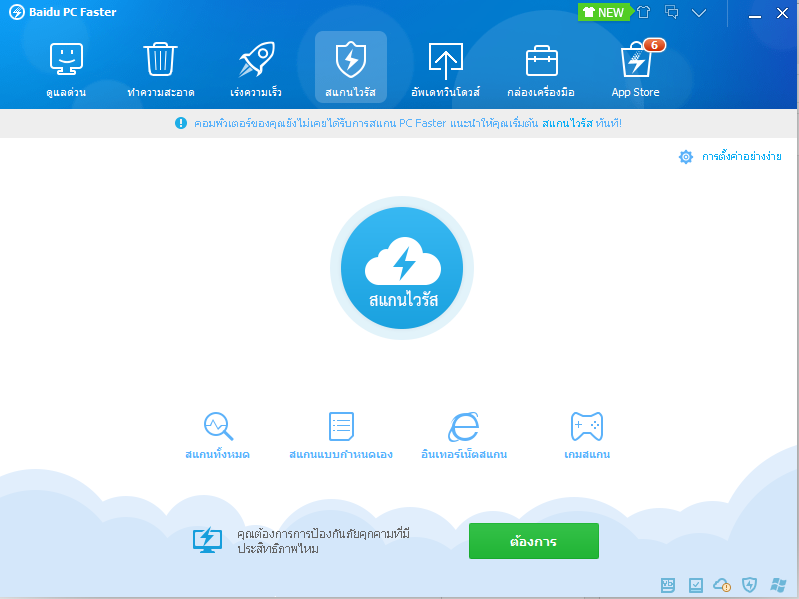The image size is (799, 599).
Task: Click the blue exclamation notice icon
Action: pyautogui.click(x=181, y=123)
